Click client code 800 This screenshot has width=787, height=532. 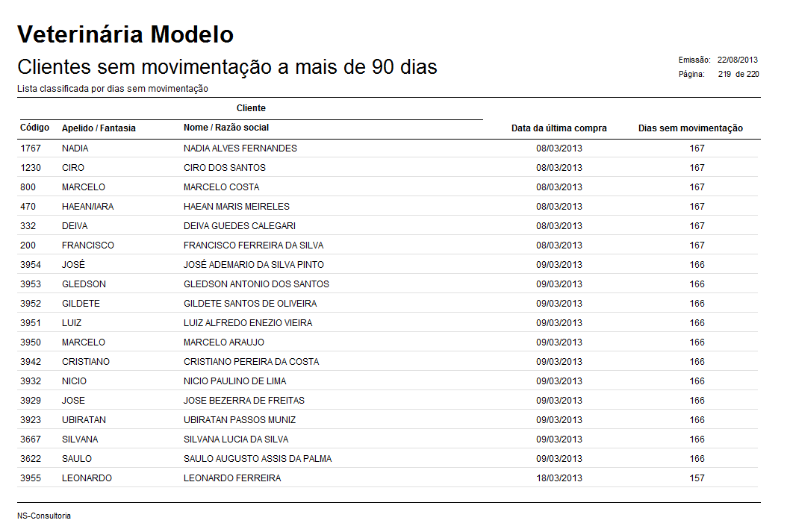28,187
